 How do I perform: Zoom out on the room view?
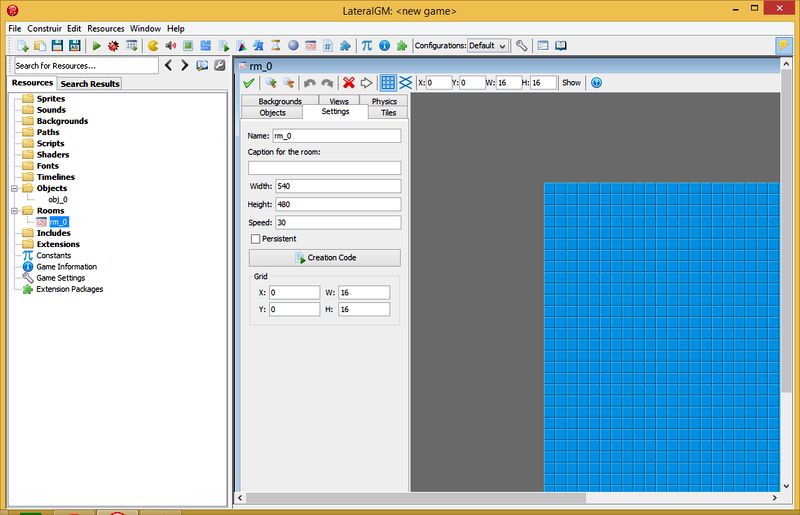[x=288, y=83]
